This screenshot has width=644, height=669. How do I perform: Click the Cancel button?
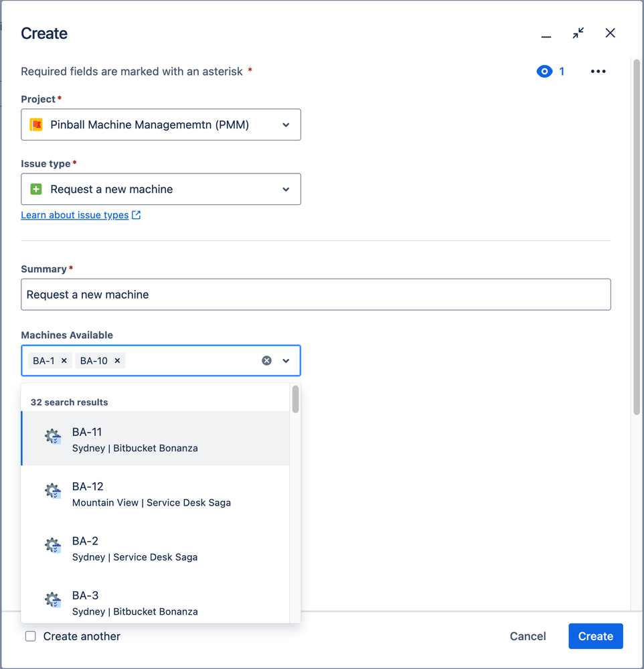tap(528, 636)
